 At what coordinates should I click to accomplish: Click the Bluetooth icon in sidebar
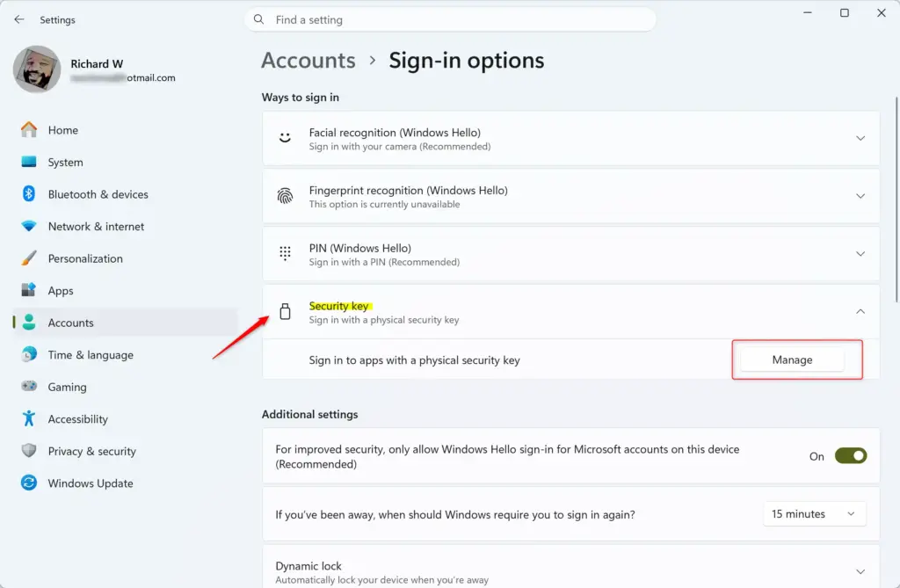[29, 194]
